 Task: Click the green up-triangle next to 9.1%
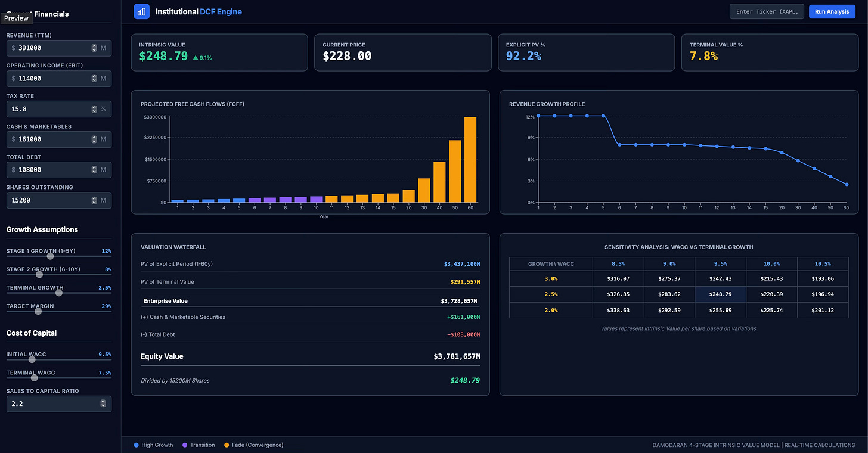[196, 58]
